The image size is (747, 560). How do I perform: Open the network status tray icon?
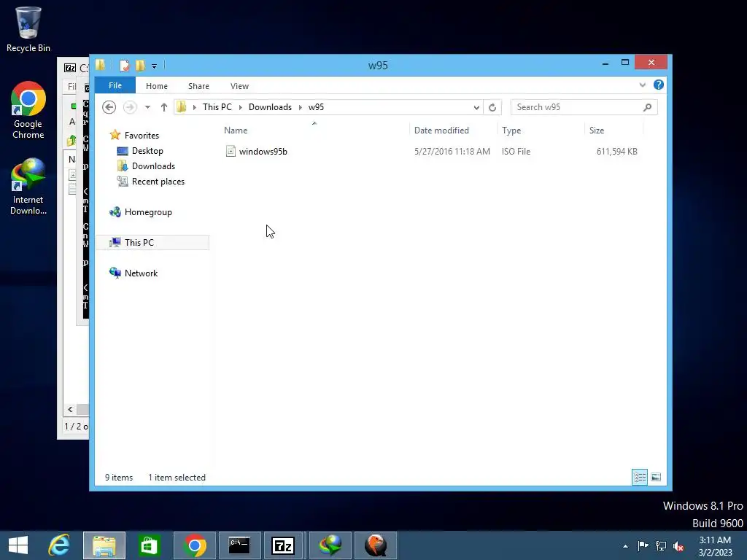(x=661, y=546)
